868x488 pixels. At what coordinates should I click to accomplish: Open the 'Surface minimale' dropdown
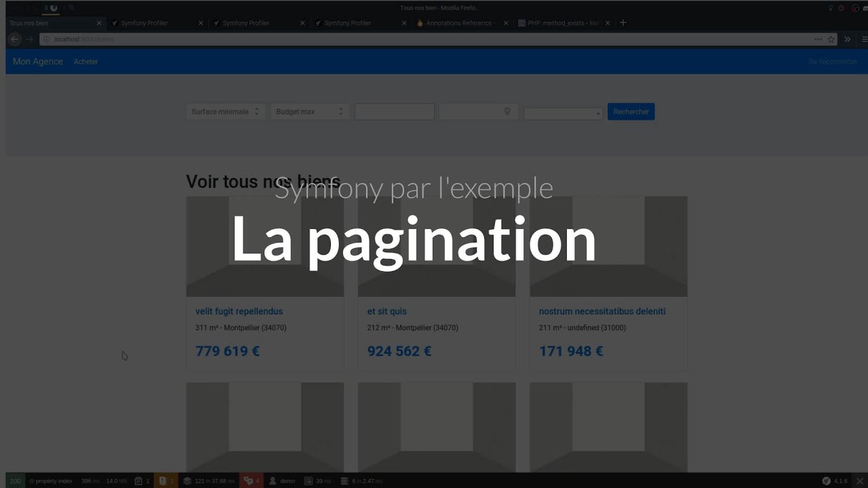point(224,112)
